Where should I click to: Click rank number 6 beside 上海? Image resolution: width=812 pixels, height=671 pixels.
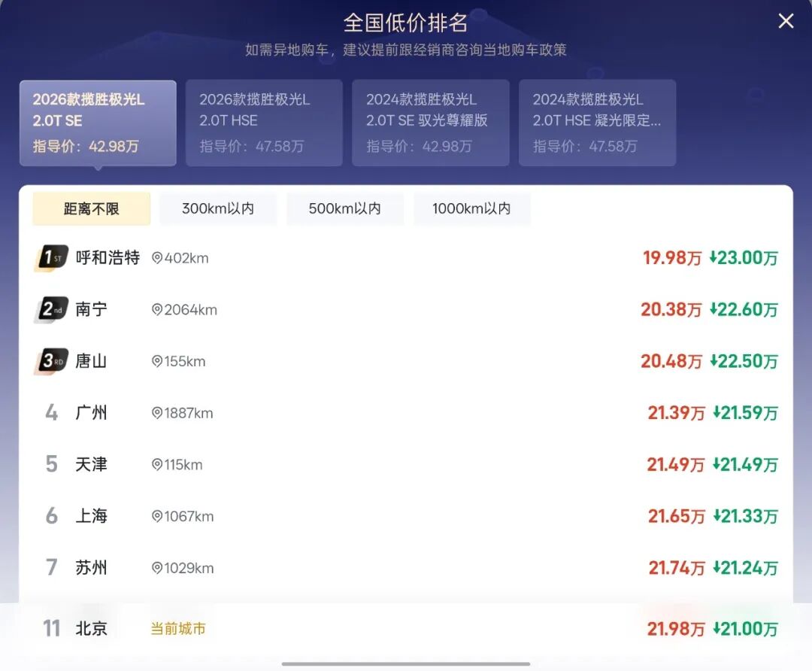tap(51, 516)
